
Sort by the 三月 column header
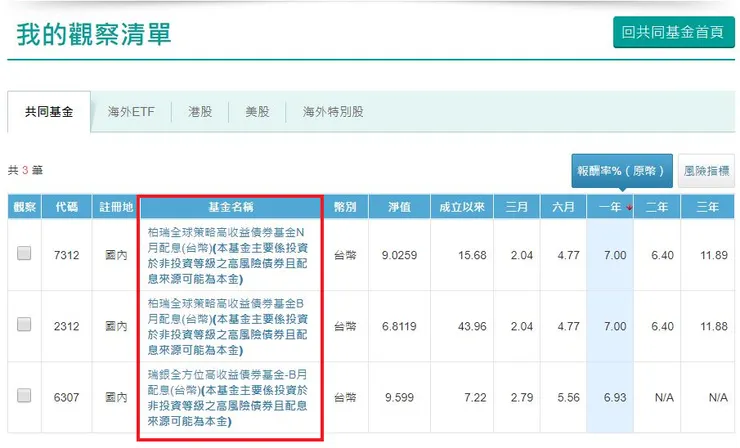tap(517, 207)
